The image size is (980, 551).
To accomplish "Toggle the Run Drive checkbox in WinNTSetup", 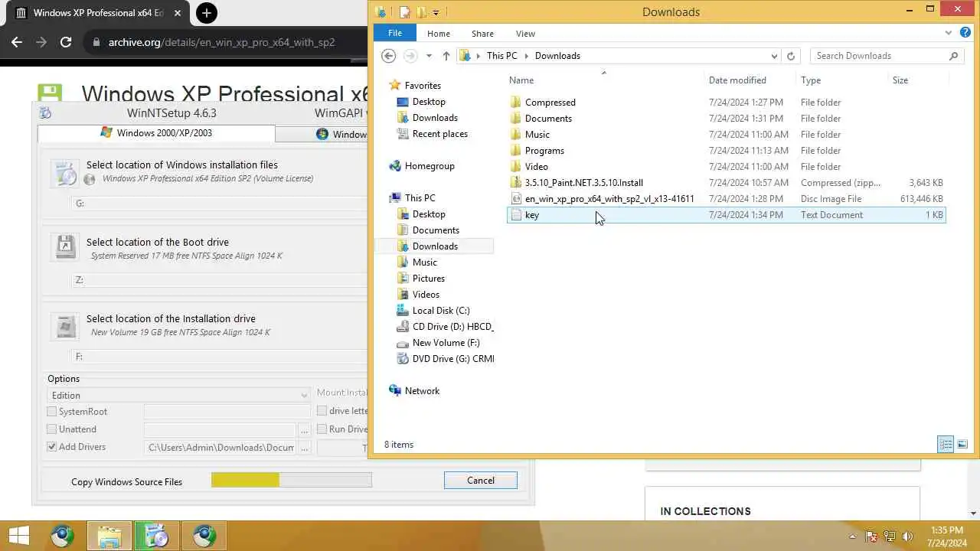I will [322, 429].
